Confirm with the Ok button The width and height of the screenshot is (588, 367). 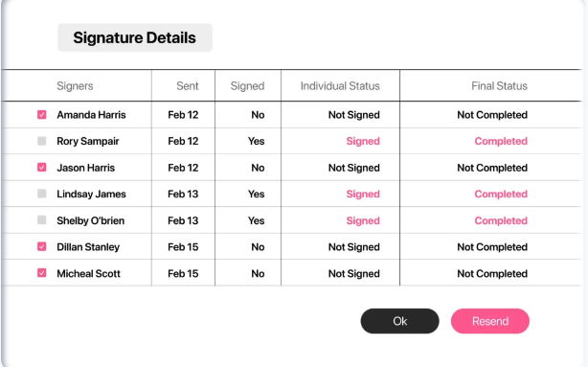point(399,321)
